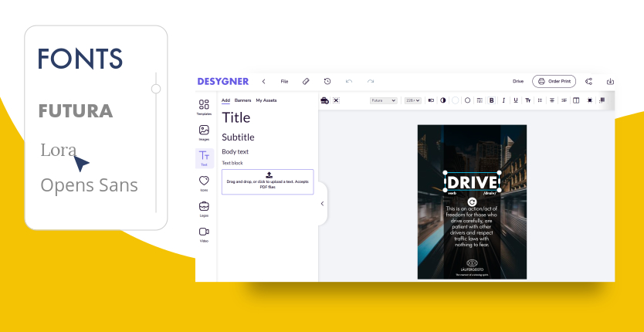The height and width of the screenshot is (332, 644).
Task: Click the redo arrow
Action: (x=371, y=81)
